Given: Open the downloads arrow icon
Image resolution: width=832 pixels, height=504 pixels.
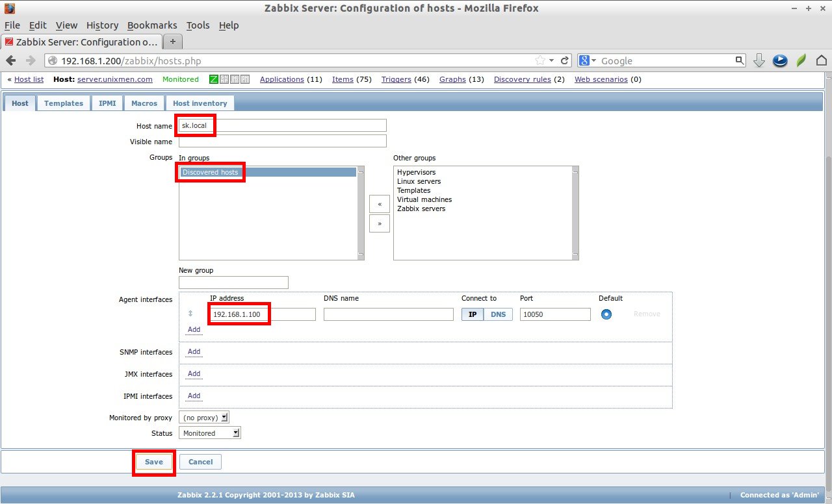Looking at the screenshot, I should [x=759, y=60].
